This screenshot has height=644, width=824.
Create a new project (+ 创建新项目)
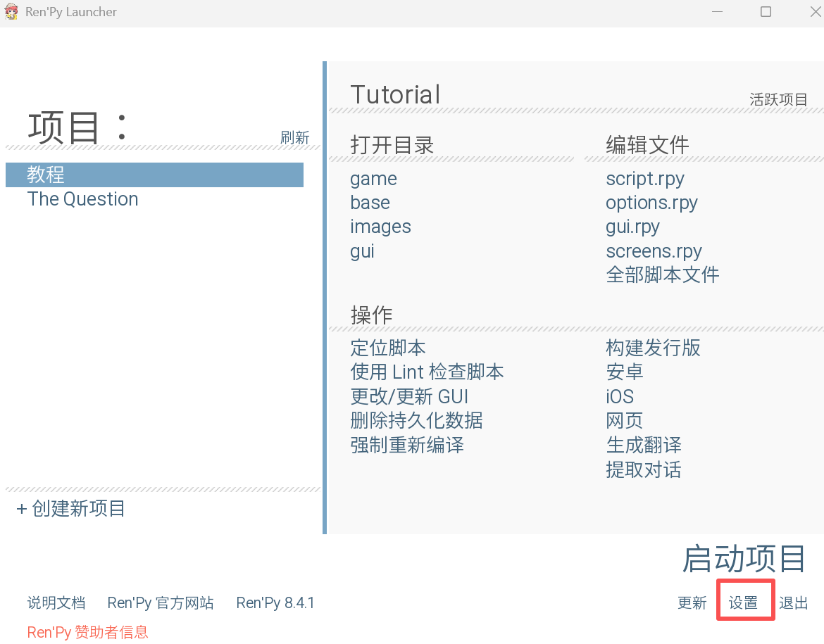(x=69, y=509)
